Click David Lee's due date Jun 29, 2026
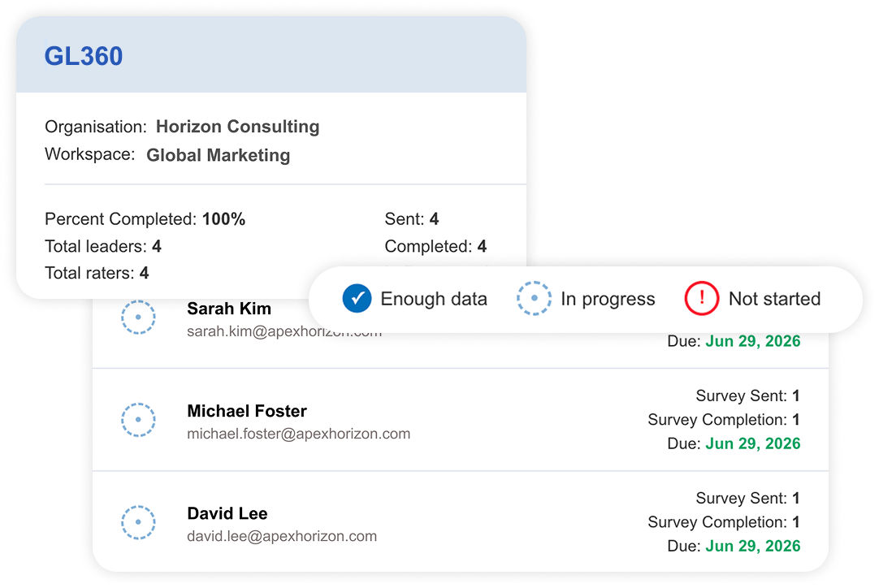Image resolution: width=879 pixels, height=588 pixels. click(x=752, y=546)
